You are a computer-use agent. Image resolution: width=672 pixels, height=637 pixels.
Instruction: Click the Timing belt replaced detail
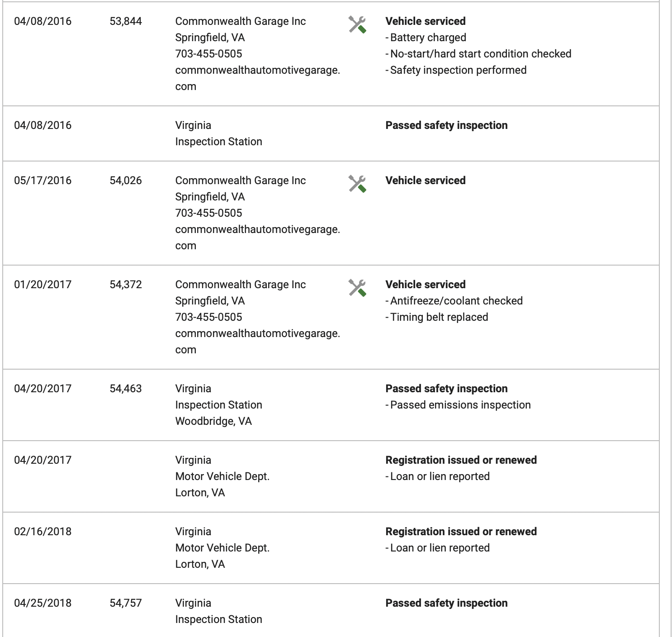(x=437, y=317)
